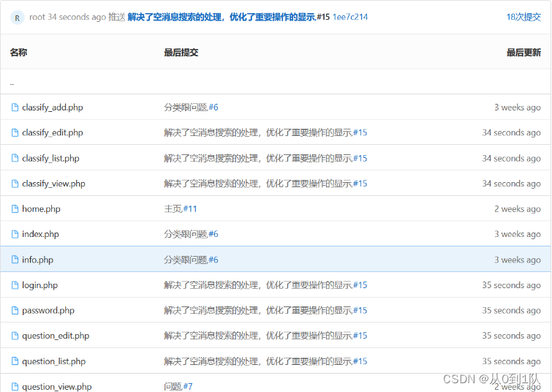Image resolution: width=552 pixels, height=392 pixels.
Task: Click '3 weeks ago' in classify_add.php row
Action: 518,108
